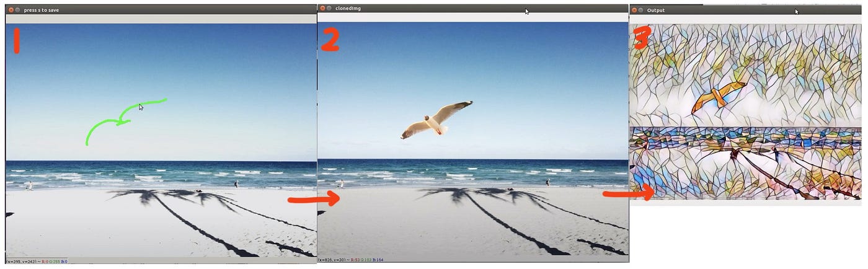Click the stylized orange bird in Output window

718,97
